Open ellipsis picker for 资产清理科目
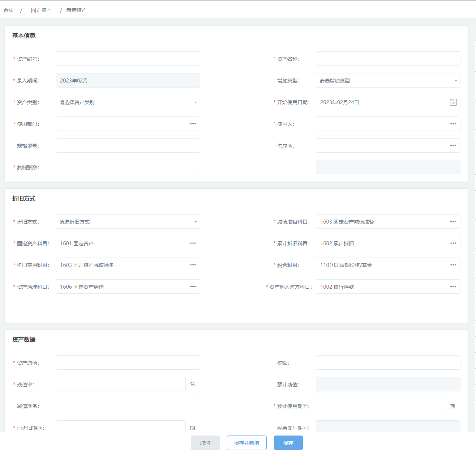This screenshot has width=476, height=450. pyautogui.click(x=193, y=286)
